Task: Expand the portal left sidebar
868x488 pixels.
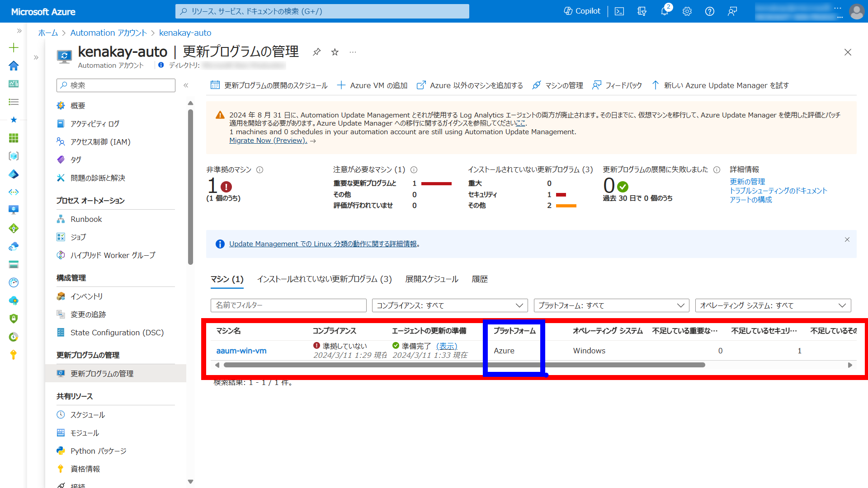Action: (19, 31)
